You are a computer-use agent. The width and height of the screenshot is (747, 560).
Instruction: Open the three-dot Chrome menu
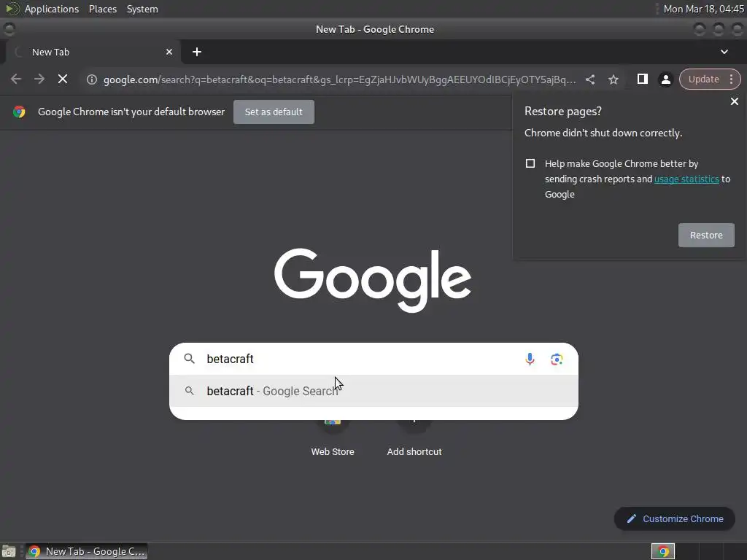tap(731, 79)
